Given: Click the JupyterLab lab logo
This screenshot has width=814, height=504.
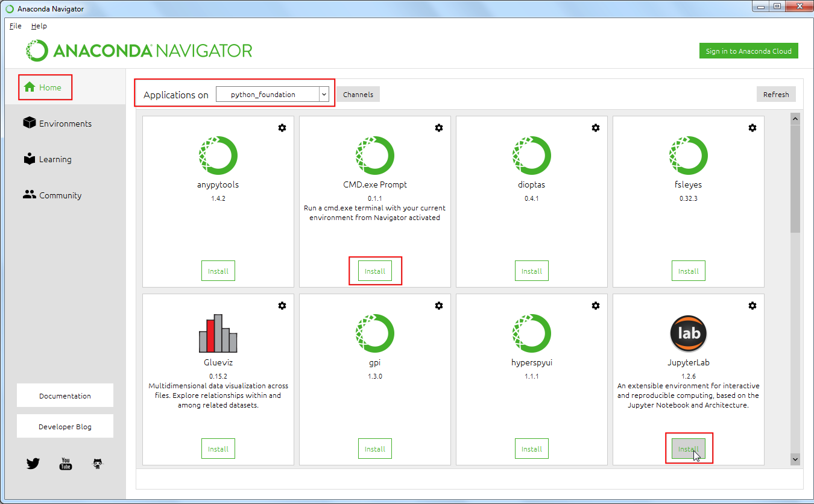Looking at the screenshot, I should click(689, 333).
